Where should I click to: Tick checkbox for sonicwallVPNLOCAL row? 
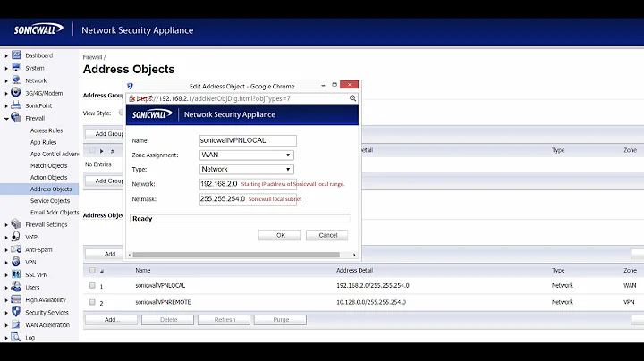point(92,286)
